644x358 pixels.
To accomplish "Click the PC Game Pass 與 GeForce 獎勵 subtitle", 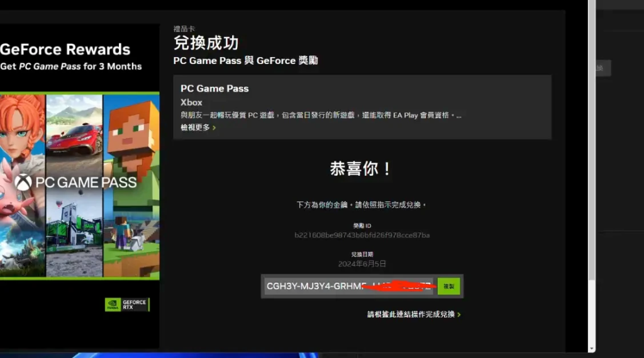I will click(x=246, y=61).
